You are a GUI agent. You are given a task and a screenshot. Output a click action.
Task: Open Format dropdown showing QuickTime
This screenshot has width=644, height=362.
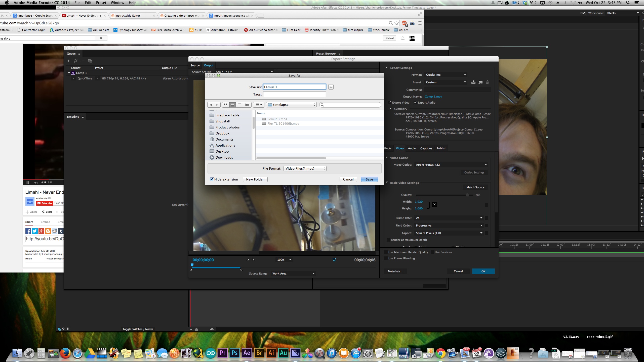coord(446,75)
